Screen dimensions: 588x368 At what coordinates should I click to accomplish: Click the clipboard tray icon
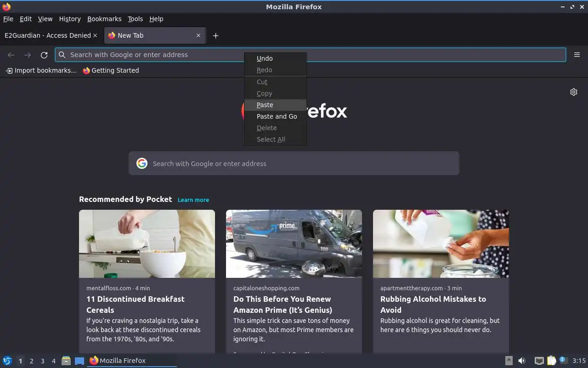[552, 361]
